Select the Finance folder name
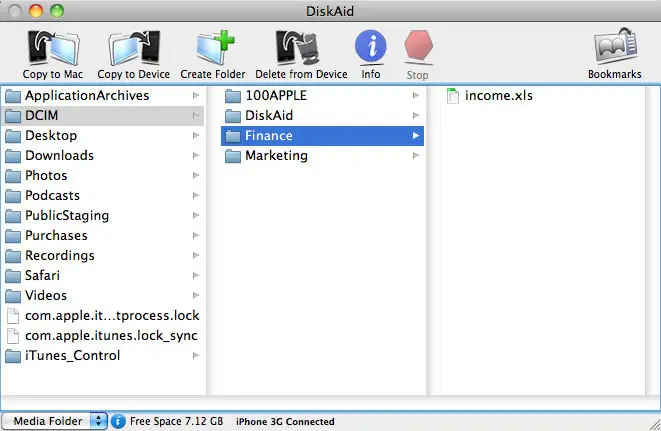 pos(269,136)
